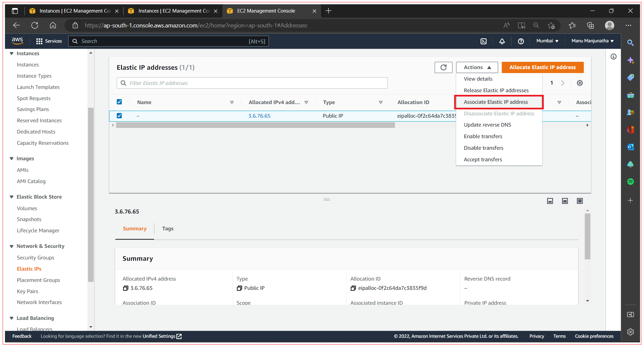The image size is (644, 346).
Task: Collapse the Load Balancing section
Action: (x=12, y=318)
